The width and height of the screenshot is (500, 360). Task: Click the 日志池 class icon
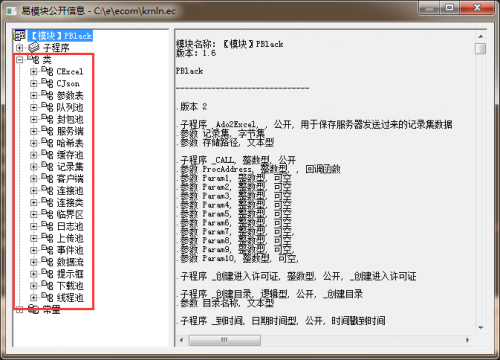(x=47, y=226)
